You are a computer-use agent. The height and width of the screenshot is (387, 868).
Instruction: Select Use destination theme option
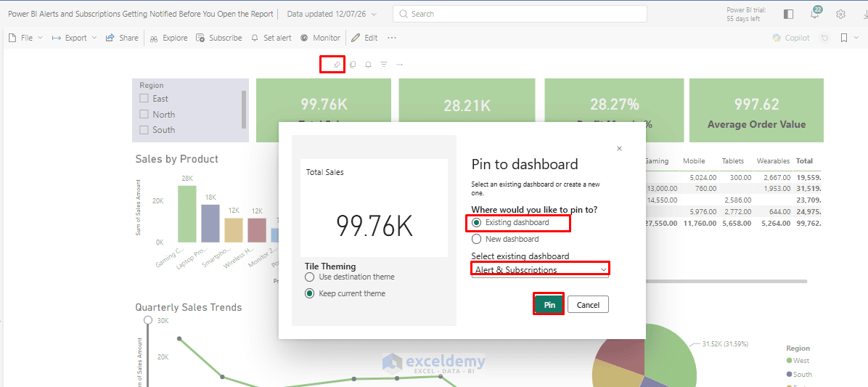tap(310, 277)
